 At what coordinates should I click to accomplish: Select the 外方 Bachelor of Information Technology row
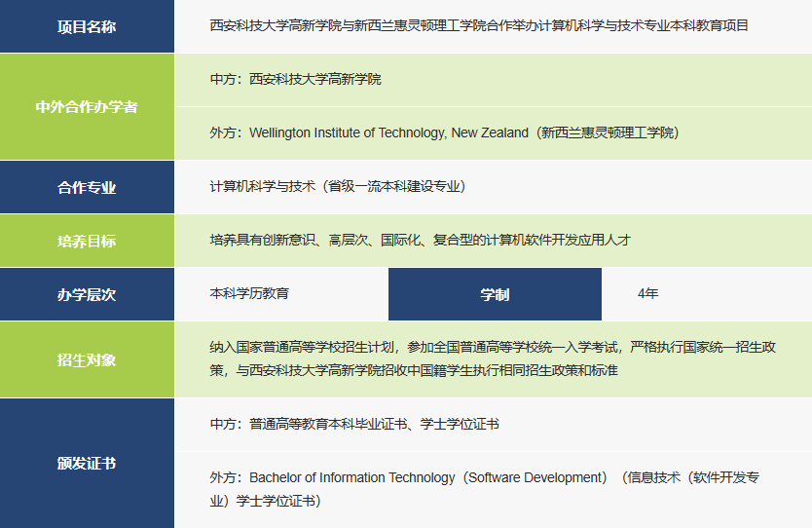click(493, 490)
